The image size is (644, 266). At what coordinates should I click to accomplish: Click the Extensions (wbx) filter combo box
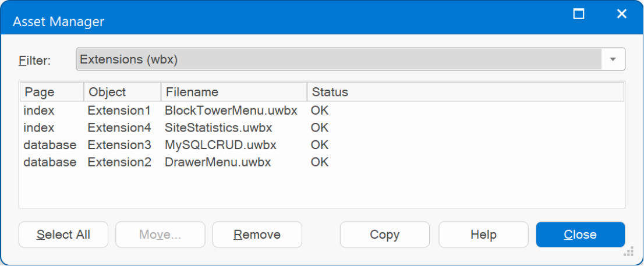pyautogui.click(x=351, y=59)
